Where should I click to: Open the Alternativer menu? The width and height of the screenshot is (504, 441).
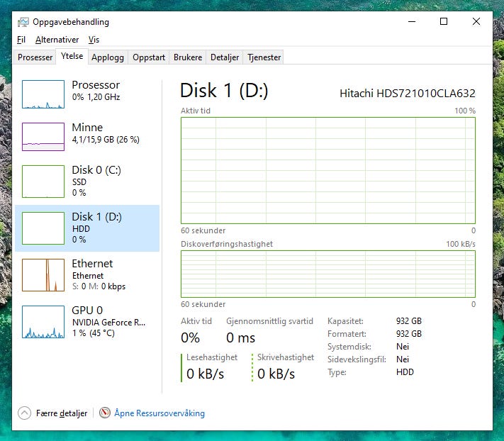tap(57, 40)
